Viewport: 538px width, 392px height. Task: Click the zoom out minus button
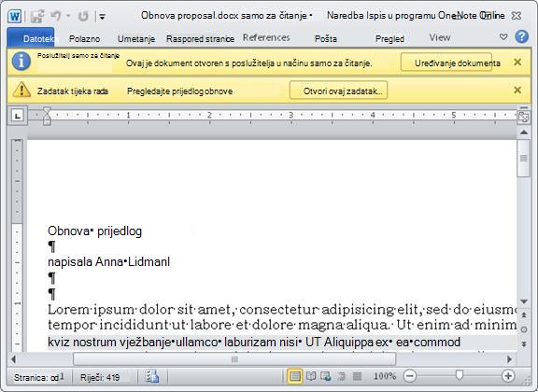point(410,376)
